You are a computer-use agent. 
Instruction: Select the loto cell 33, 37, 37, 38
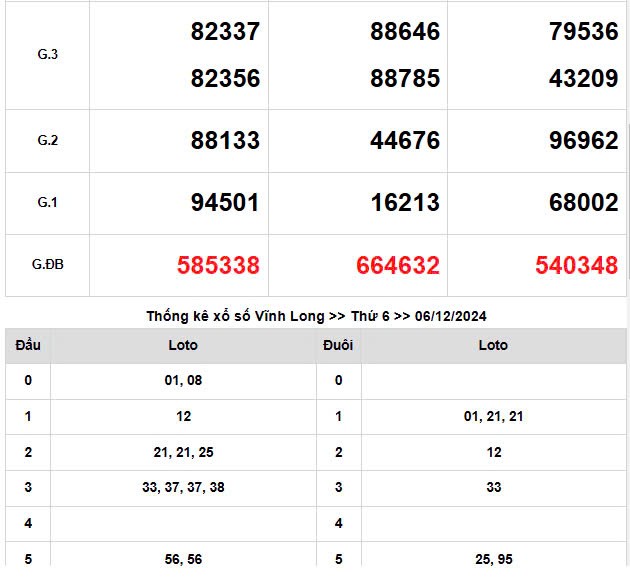(183, 488)
